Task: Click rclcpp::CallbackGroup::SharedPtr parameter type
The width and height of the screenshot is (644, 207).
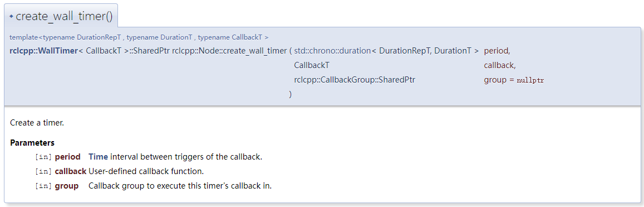Action: 355,80
